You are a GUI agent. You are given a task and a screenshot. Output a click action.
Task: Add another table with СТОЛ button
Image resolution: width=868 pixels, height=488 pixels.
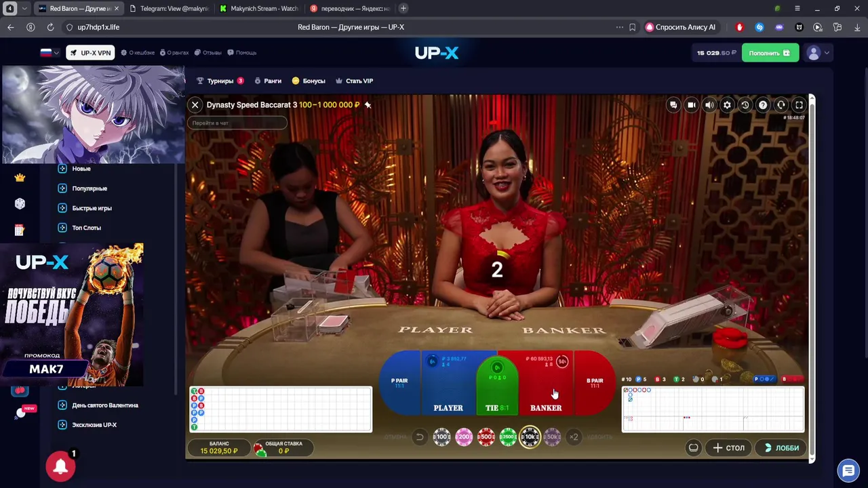[x=729, y=448]
